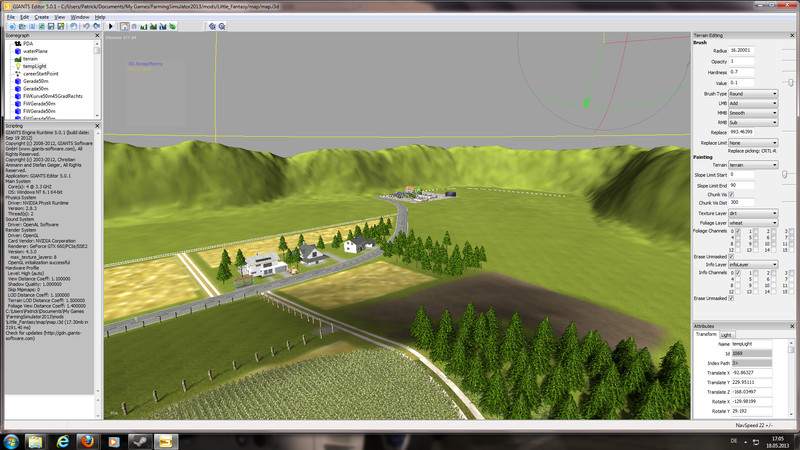Click the Translate X field in Attributes
The height and width of the screenshot is (450, 800).
coord(752,372)
